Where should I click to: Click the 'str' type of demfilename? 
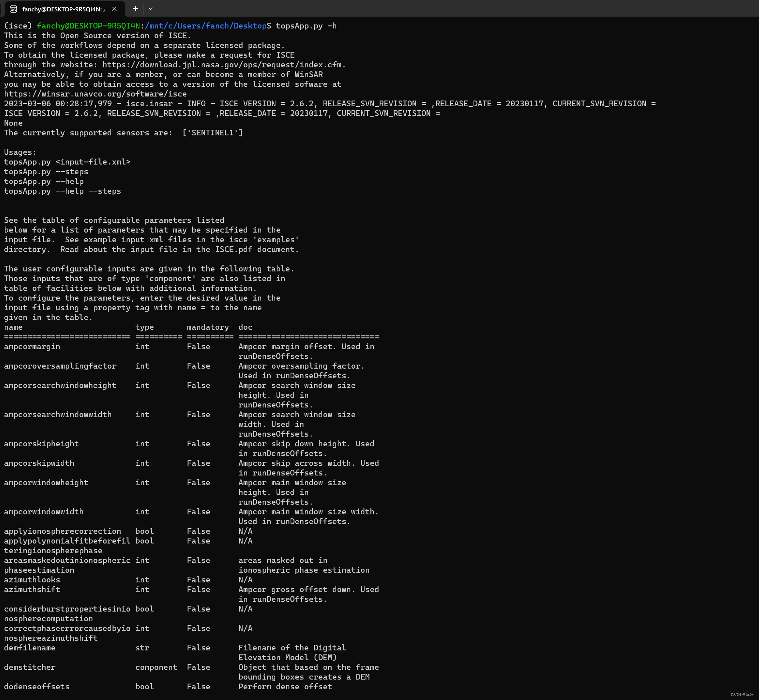point(142,648)
